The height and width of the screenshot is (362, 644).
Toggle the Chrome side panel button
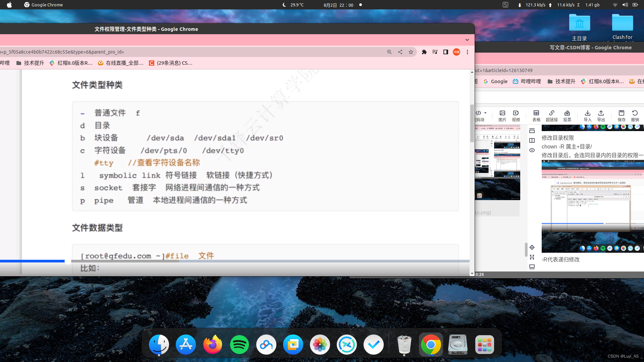(446, 52)
